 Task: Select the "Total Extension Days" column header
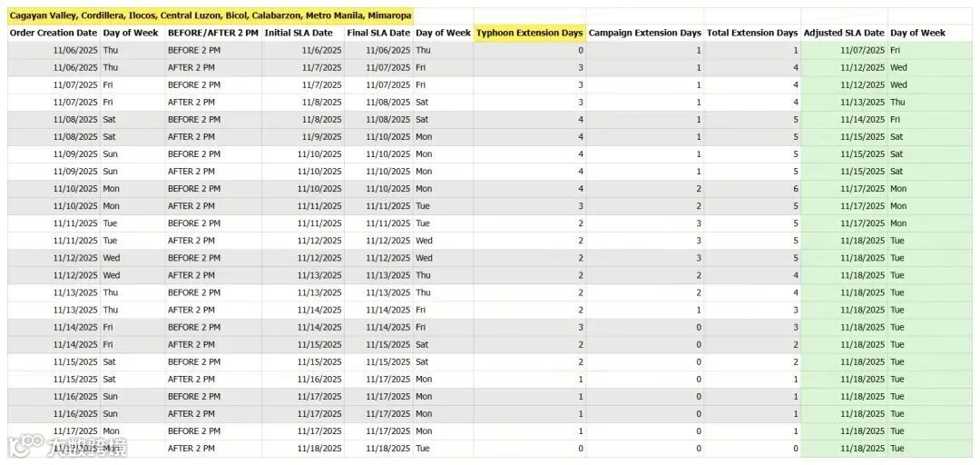click(752, 33)
